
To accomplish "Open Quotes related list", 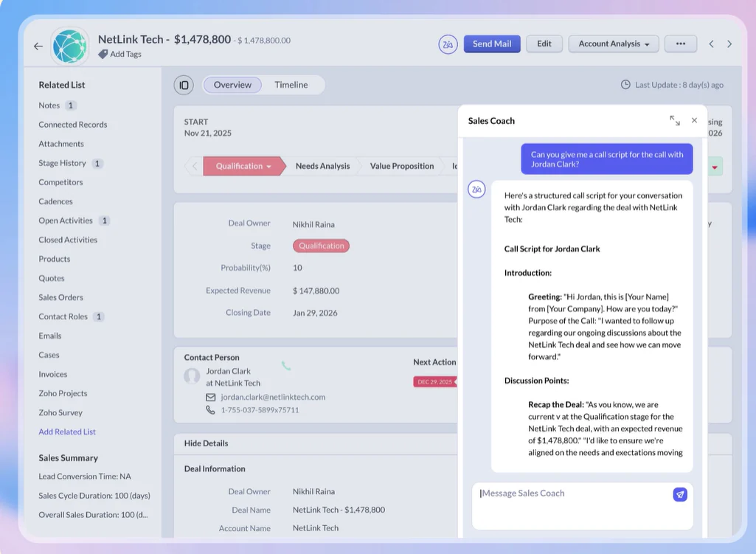I will [52, 278].
